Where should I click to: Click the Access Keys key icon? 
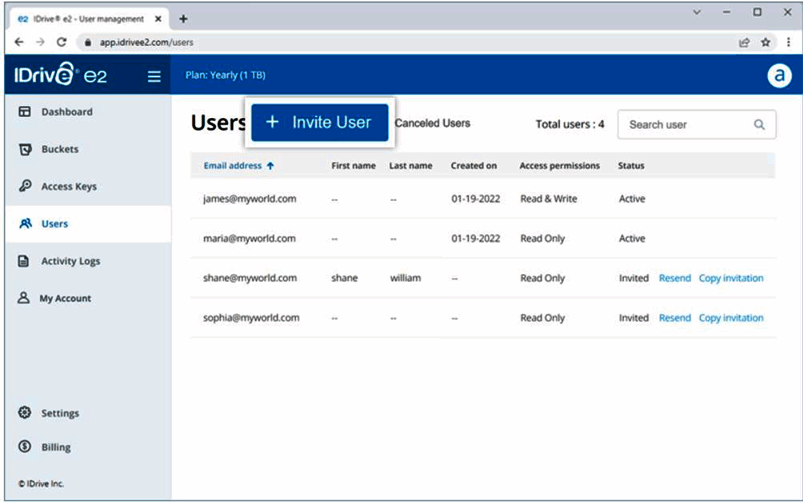click(24, 187)
